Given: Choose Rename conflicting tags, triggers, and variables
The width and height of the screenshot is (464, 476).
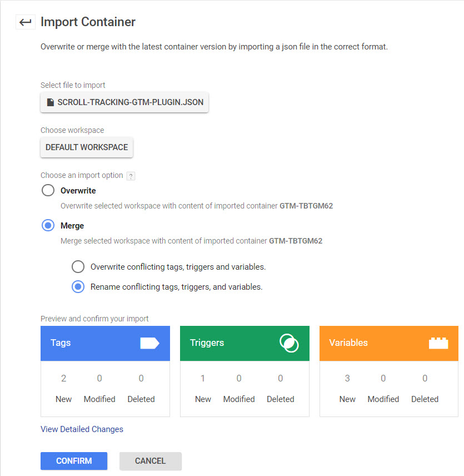Looking at the screenshot, I should coord(78,287).
